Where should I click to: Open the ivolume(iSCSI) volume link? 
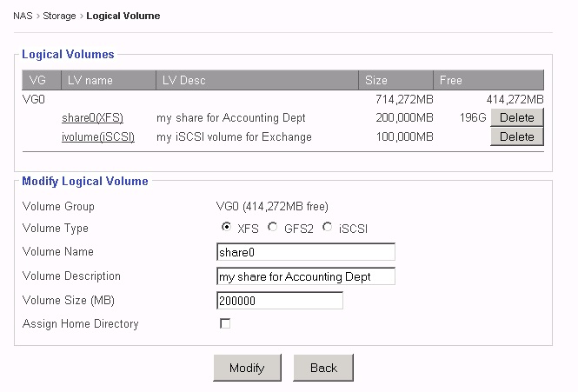(x=98, y=136)
